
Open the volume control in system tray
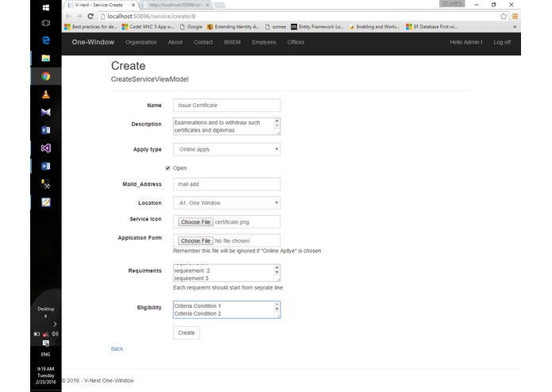click(55, 333)
